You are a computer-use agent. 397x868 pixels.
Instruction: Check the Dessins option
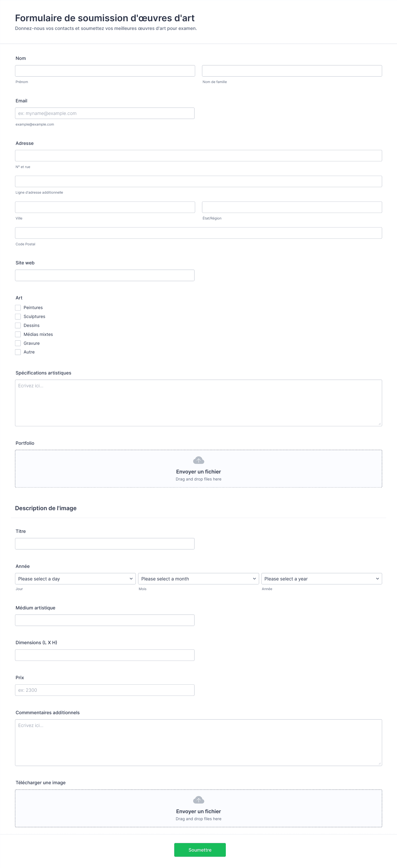[x=18, y=325]
